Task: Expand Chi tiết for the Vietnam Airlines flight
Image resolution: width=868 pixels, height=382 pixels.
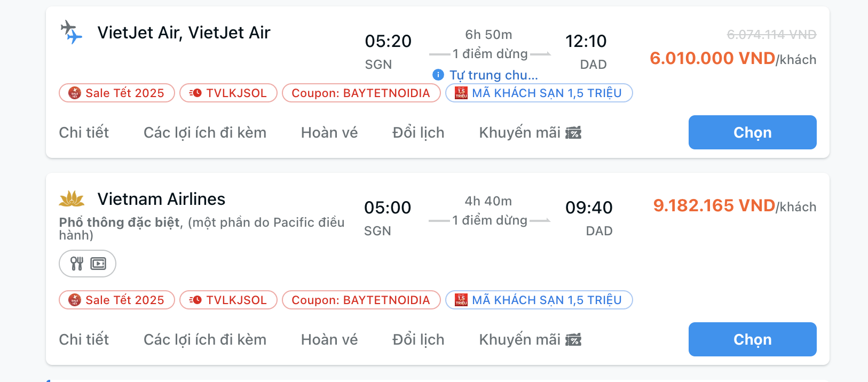Action: (84, 339)
